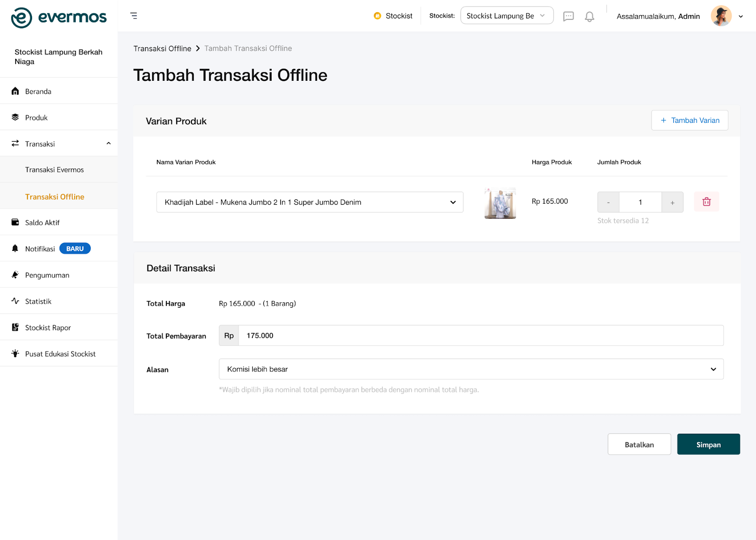Viewport: 756px width, 540px height.
Task: Open the chat bubble icon in header
Action: coord(568,16)
